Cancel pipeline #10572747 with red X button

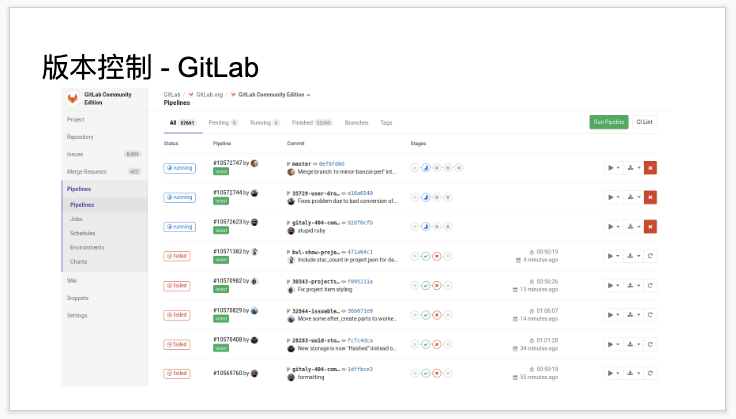pyautogui.click(x=650, y=168)
